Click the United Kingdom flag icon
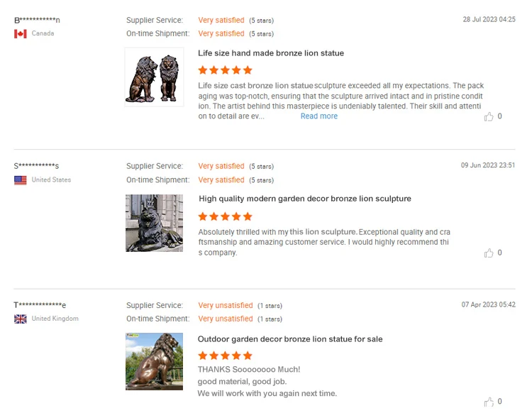This screenshot has height=413, width=532. [21, 319]
